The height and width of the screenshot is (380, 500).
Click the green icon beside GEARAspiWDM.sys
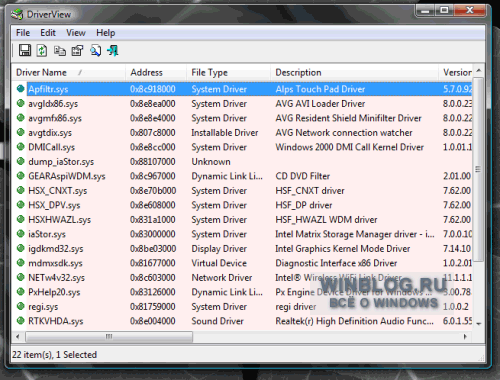pyautogui.click(x=21, y=176)
